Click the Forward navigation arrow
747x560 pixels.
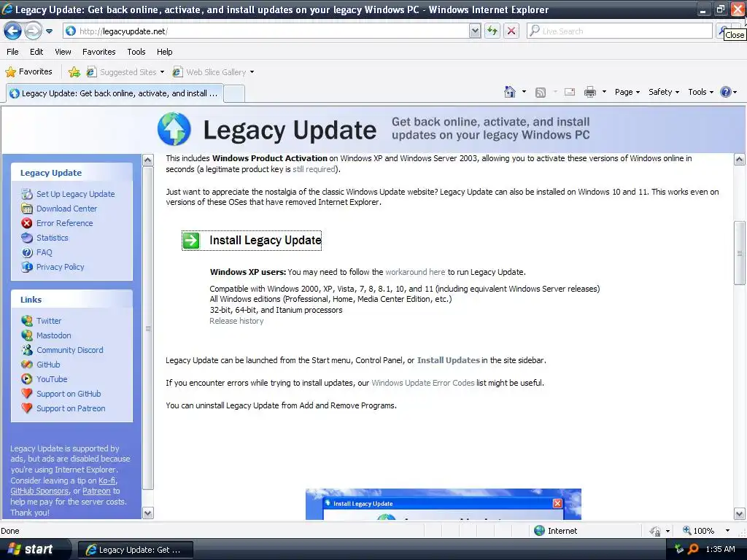tap(32, 31)
